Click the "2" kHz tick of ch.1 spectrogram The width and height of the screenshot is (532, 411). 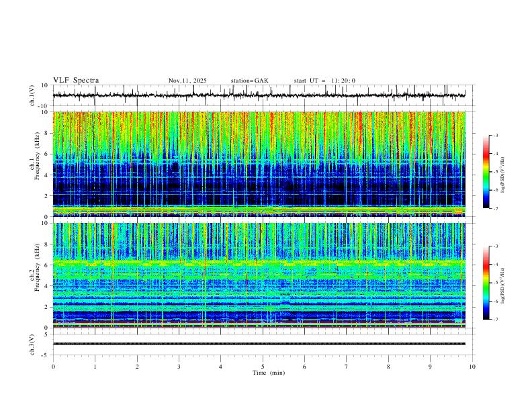coord(47,195)
